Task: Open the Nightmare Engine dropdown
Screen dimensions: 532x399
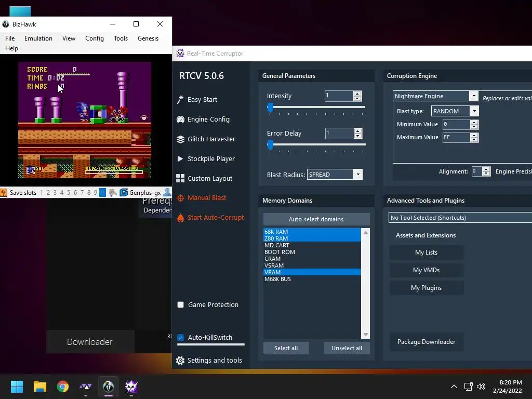Action: [474, 96]
